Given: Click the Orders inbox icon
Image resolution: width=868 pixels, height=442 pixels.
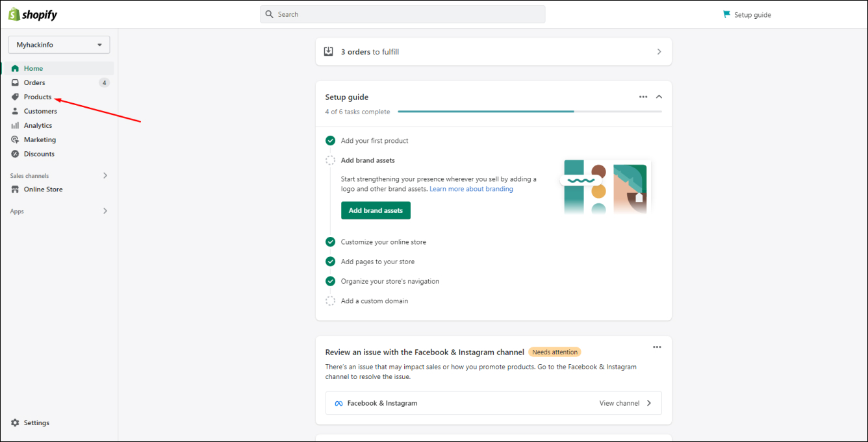Looking at the screenshot, I should point(15,82).
